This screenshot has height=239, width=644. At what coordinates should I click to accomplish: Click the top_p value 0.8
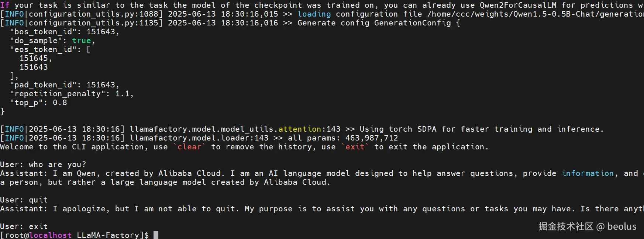(x=60, y=103)
